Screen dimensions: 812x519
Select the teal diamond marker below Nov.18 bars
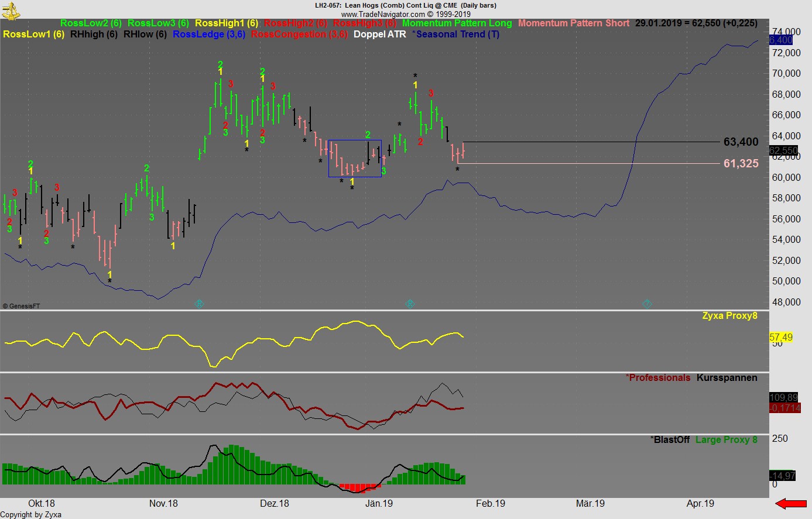click(x=198, y=304)
